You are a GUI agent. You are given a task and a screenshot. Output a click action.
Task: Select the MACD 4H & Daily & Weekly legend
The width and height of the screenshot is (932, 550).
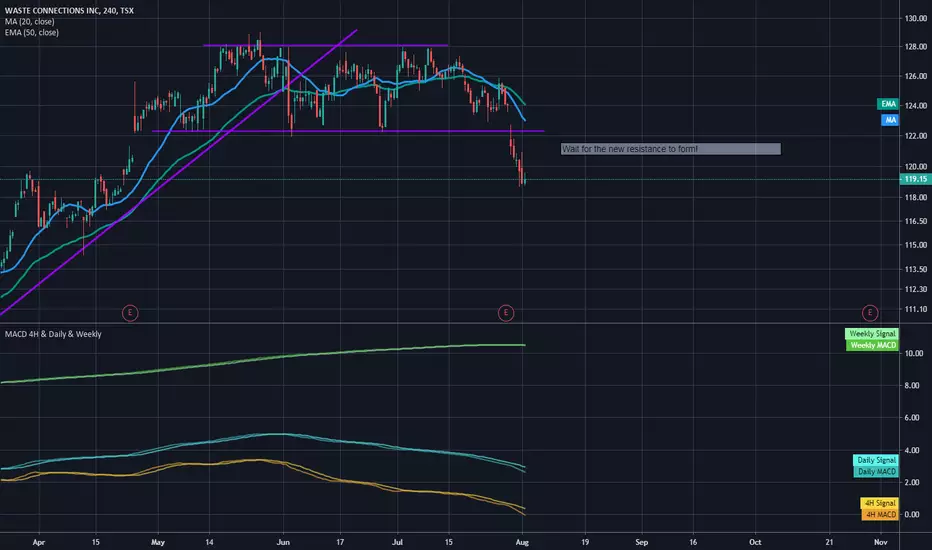click(53, 334)
